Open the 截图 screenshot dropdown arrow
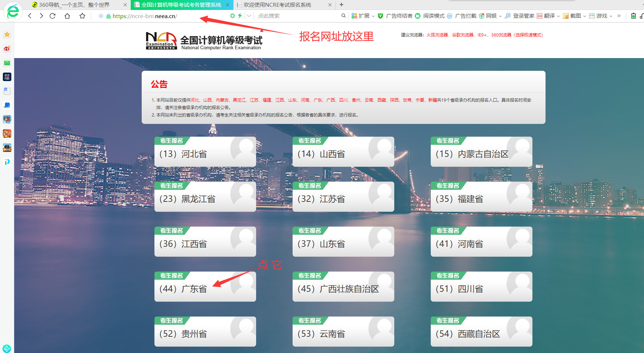The height and width of the screenshot is (353, 644). coord(584,16)
